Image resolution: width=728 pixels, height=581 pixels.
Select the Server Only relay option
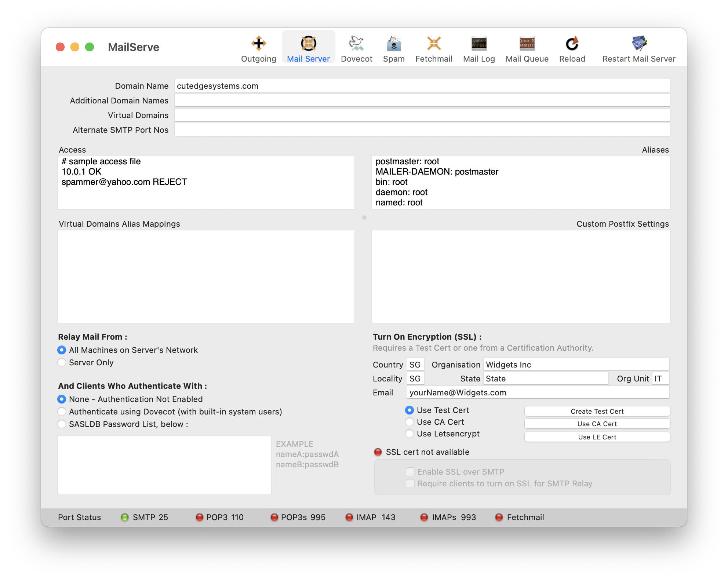pyautogui.click(x=62, y=362)
